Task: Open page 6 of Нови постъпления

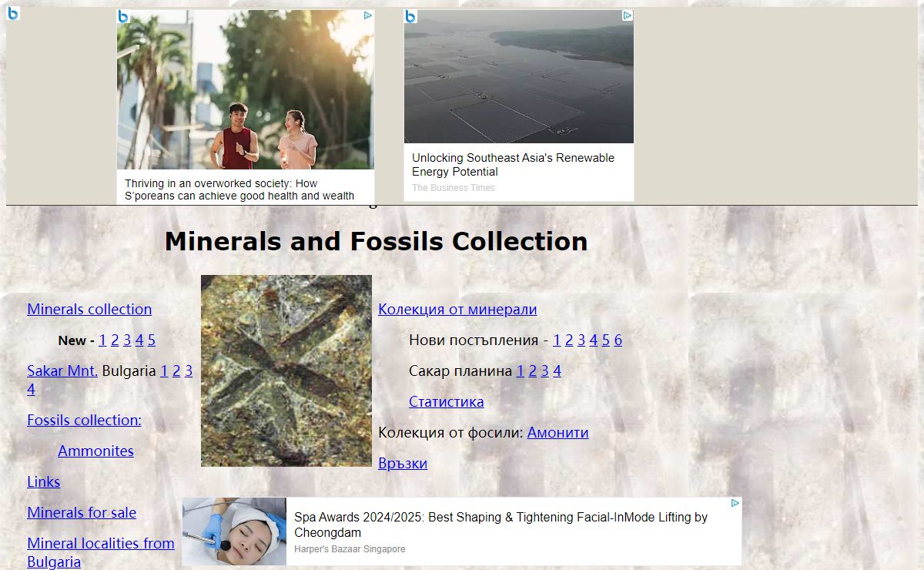Action: pyautogui.click(x=618, y=340)
